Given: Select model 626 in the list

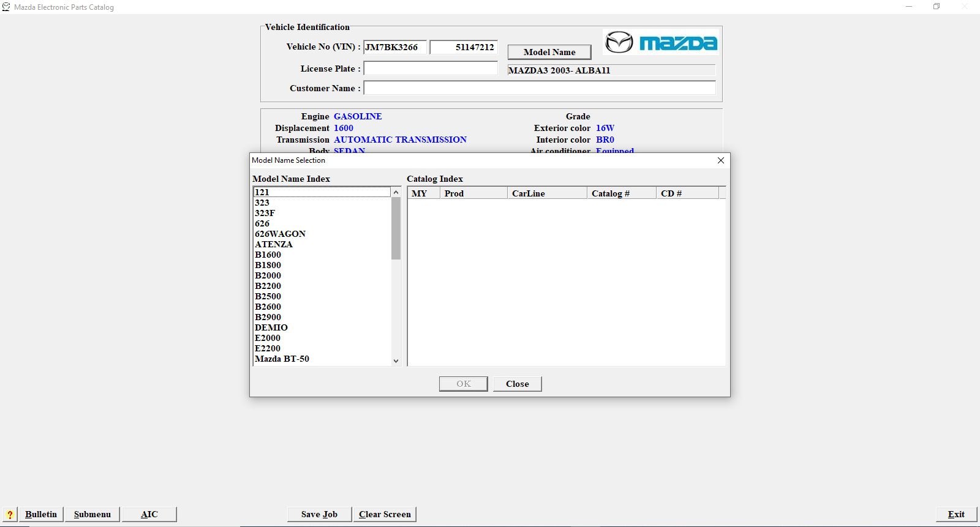Looking at the screenshot, I should [x=322, y=223].
